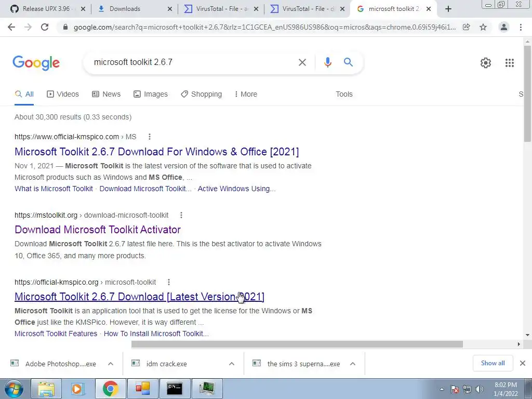Select the Images search filter

(x=151, y=95)
